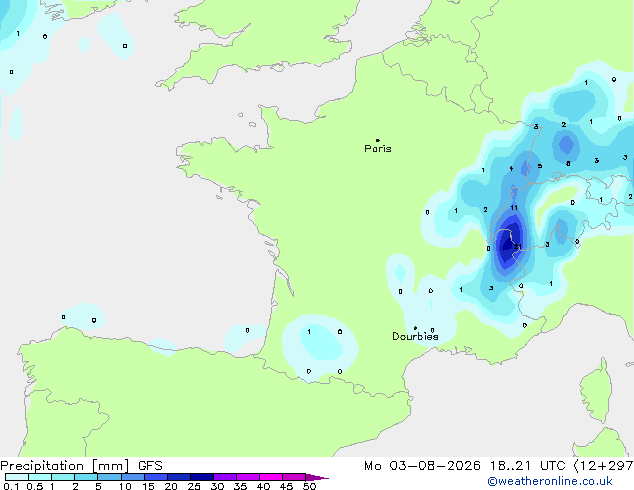The width and height of the screenshot is (634, 490).
Task: Click the '18..21 UTC' time range text
Action: click(x=527, y=466)
